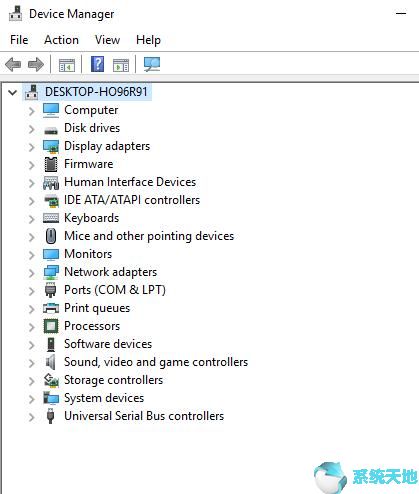Click the Scan for hardware changes monitor icon
Screen dimensions: 419x494
pyautogui.click(x=152, y=64)
